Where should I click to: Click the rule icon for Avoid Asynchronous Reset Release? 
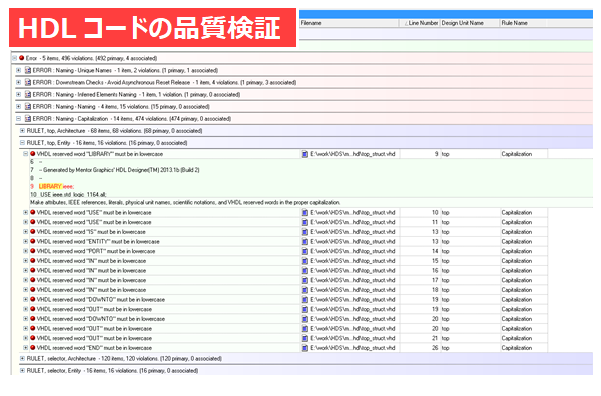pyautogui.click(x=28, y=82)
